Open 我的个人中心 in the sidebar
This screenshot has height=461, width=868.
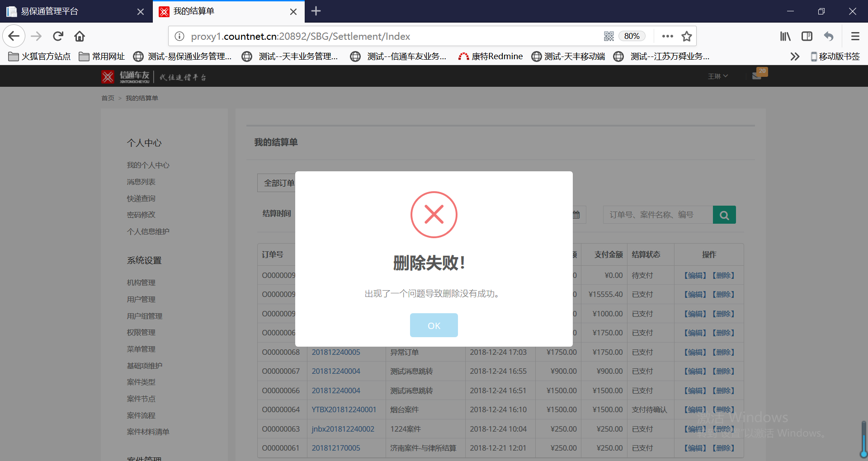coord(148,165)
